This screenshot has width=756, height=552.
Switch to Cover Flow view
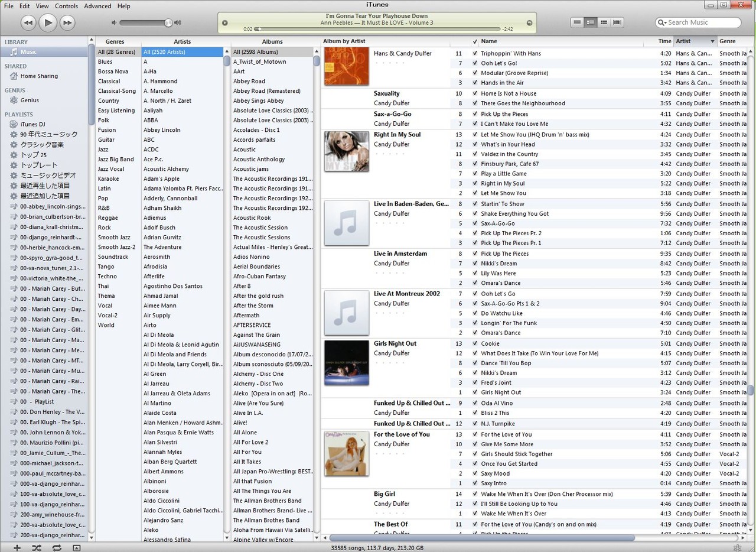coord(617,22)
